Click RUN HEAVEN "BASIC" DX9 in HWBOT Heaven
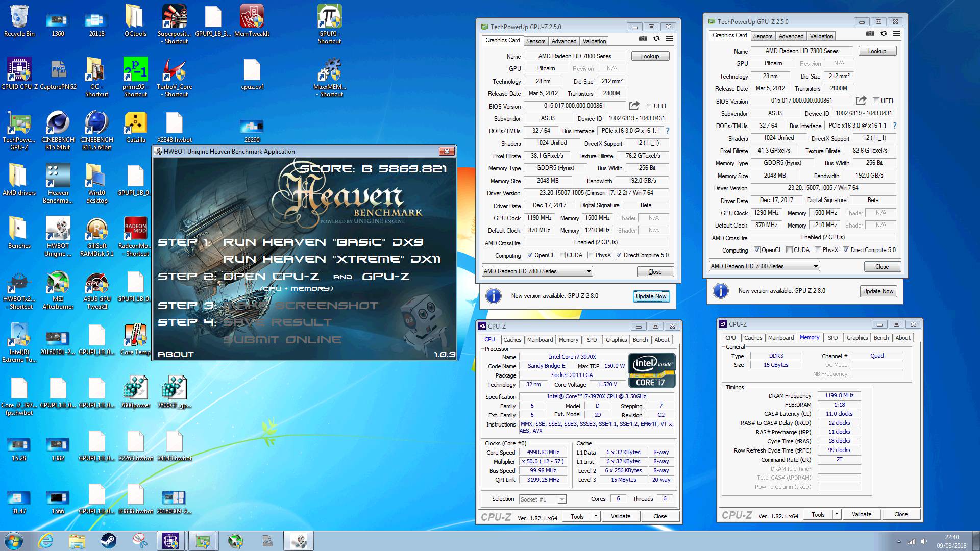Viewport: 980px width, 551px height. click(323, 242)
